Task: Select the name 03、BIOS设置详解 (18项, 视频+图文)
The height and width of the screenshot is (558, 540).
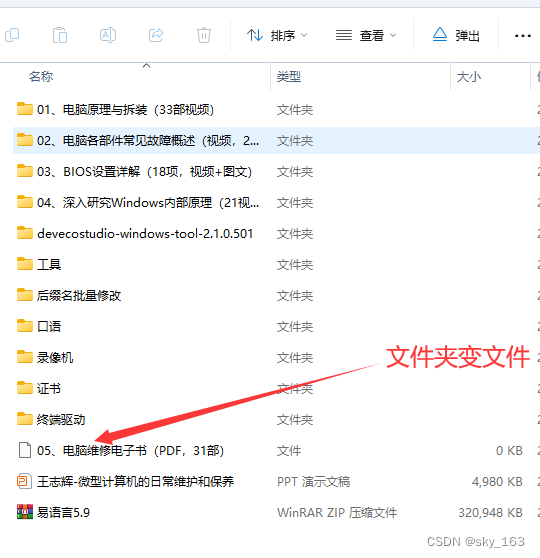Action: pyautogui.click(x=145, y=172)
